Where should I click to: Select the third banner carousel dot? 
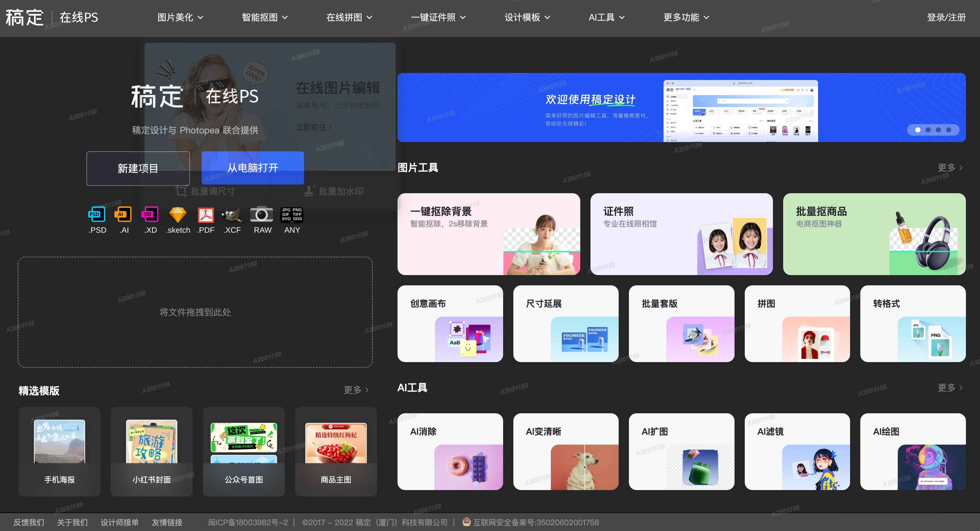938,130
